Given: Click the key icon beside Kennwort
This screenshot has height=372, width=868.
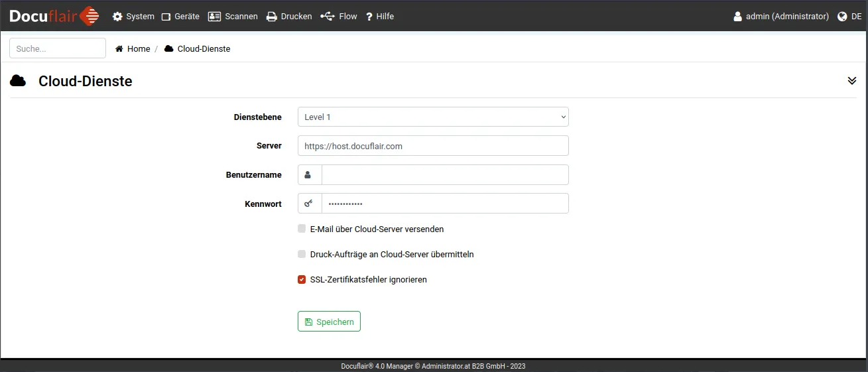Looking at the screenshot, I should pos(309,204).
